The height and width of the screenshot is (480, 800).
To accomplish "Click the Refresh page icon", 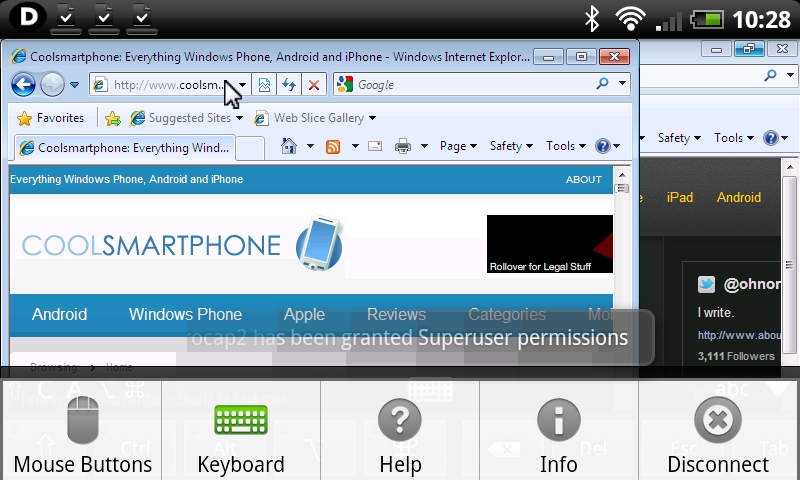I will 289,85.
